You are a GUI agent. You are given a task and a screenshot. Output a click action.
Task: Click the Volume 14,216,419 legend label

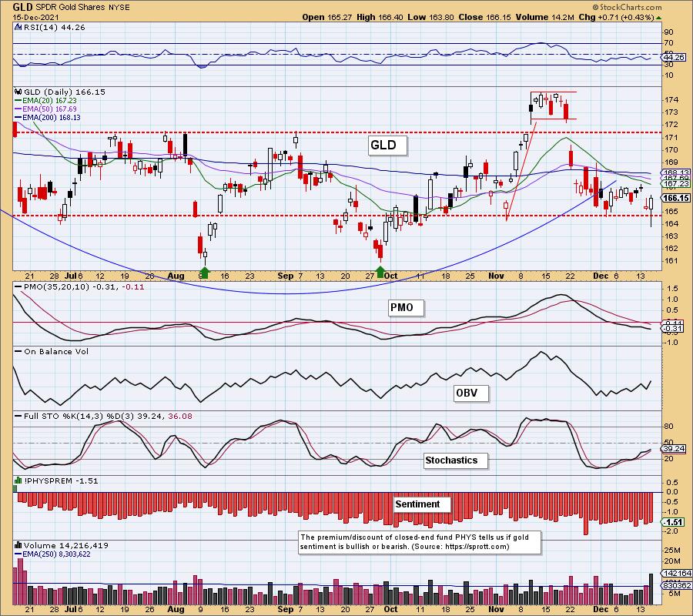pyautogui.click(x=66, y=546)
